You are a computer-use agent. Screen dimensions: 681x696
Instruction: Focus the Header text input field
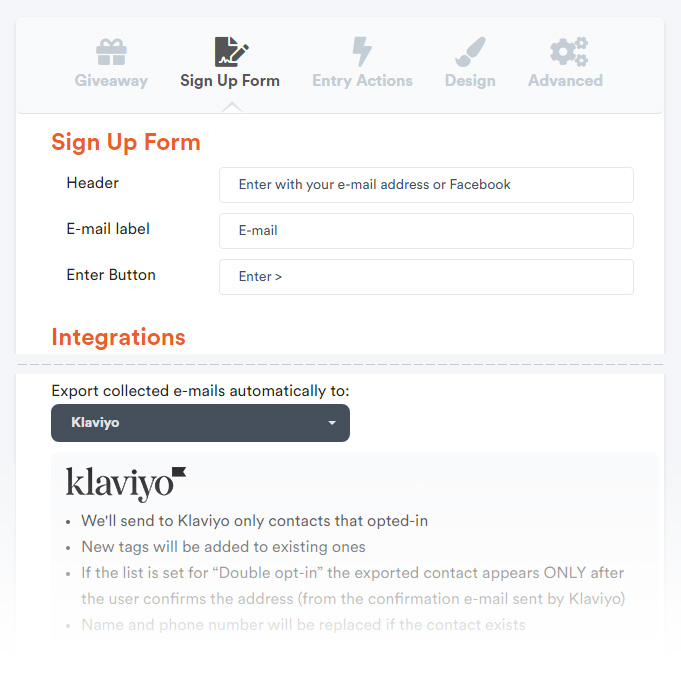point(426,185)
